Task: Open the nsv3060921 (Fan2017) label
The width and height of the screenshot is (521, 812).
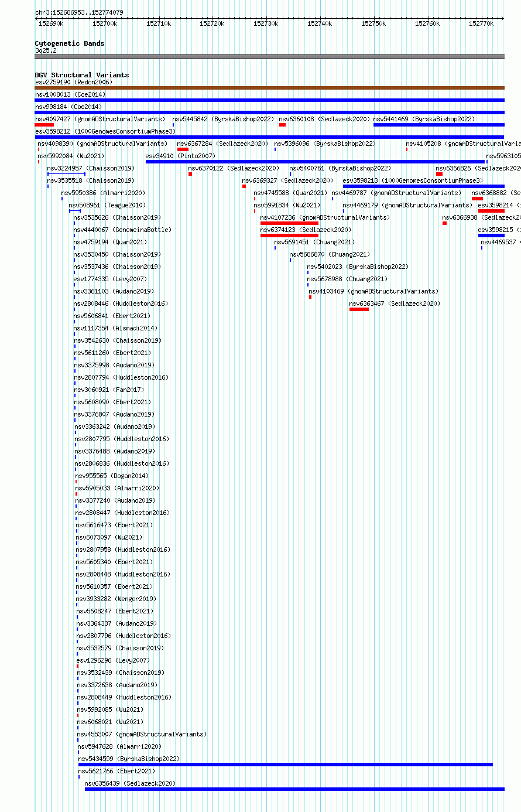Action: click(109, 390)
